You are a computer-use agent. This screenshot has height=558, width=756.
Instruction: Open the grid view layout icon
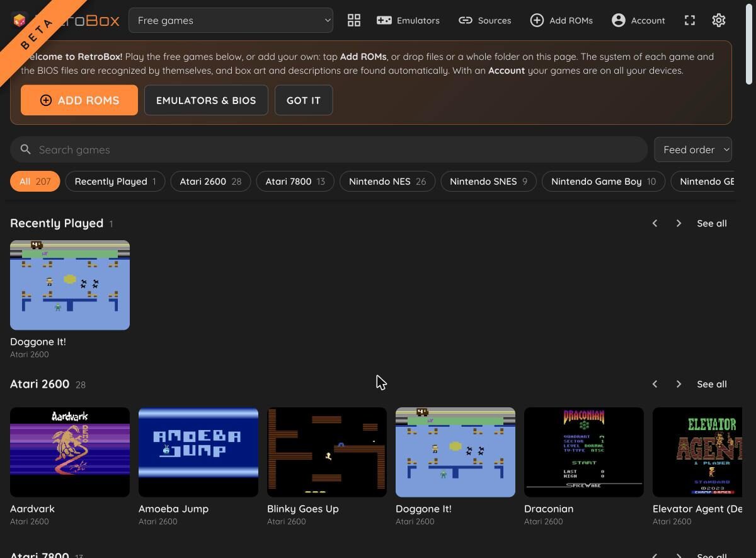354,20
